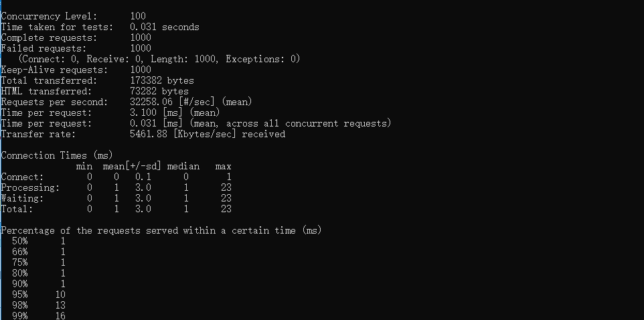Click the Complete requests label
The width and height of the screenshot is (644, 320).
click(x=43, y=37)
